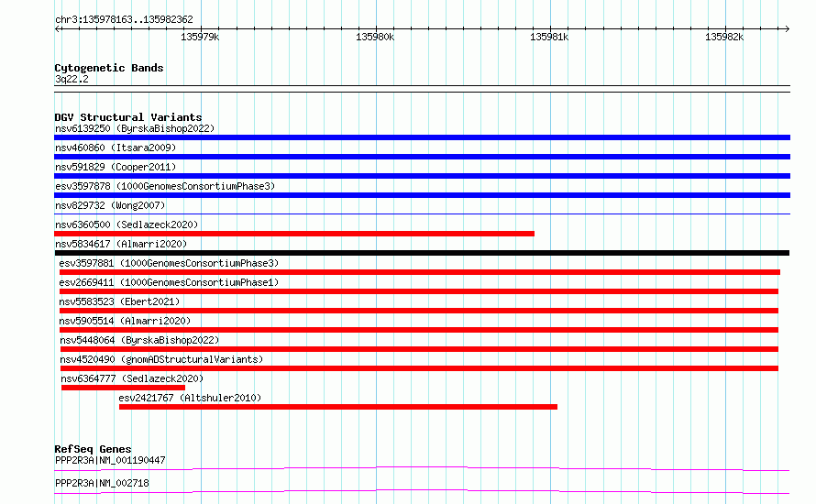Click the DGV Structural Variants track heading
Image resolution: width=816 pixels, height=504 pixels.
pos(128,117)
